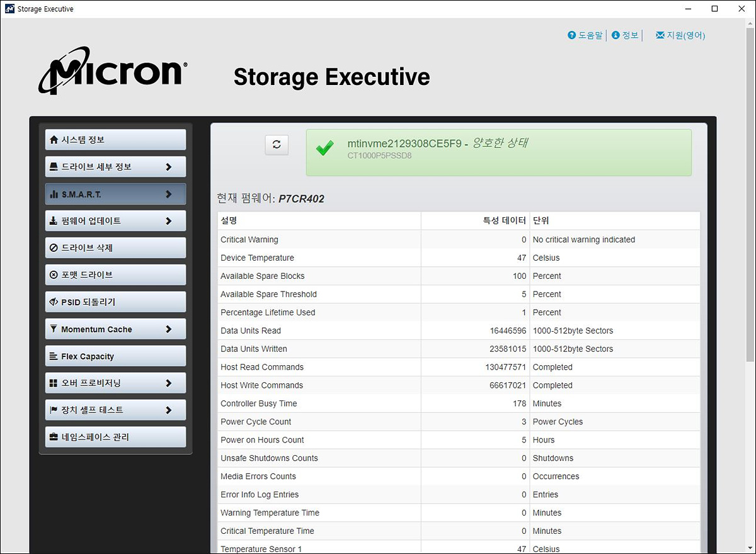
Task: Select the Available Spare Threshold row label
Action: coord(268,295)
